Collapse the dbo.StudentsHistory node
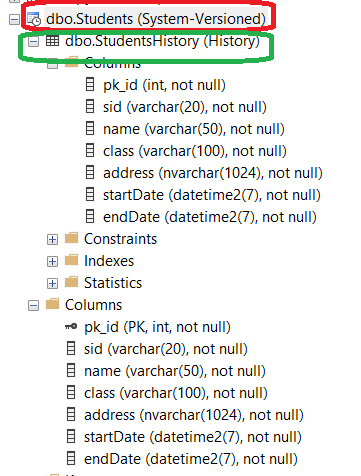The height and width of the screenshot is (476, 361). point(33,42)
